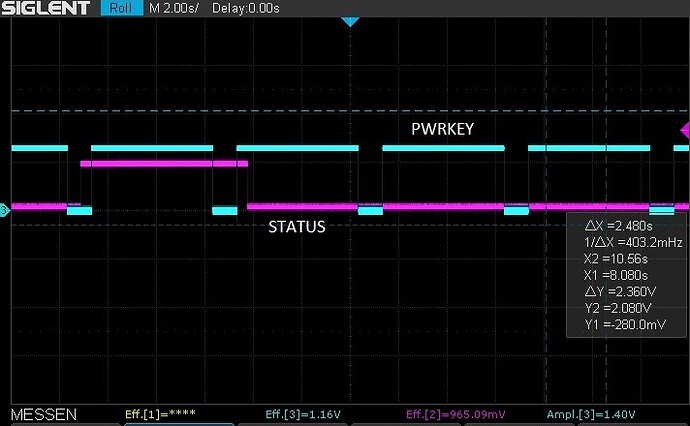Click the channel ground marker on left edge
Viewport: 690px width, 426px height.
click(x=4, y=209)
